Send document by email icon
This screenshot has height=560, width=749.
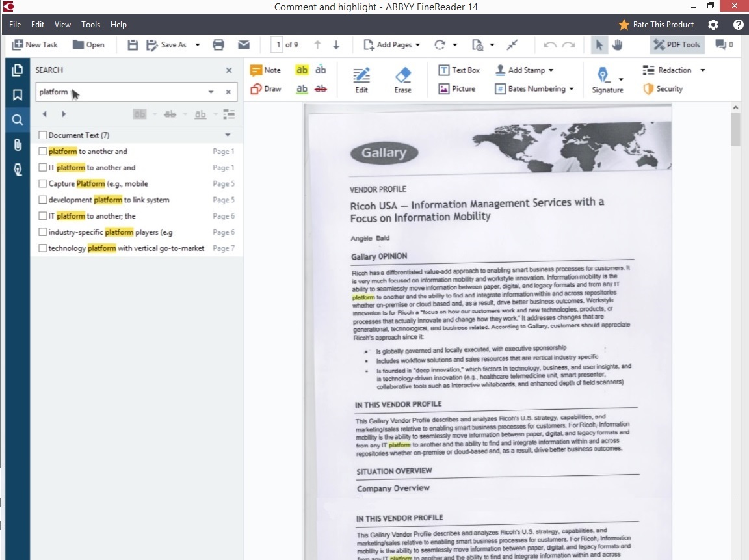[244, 45]
